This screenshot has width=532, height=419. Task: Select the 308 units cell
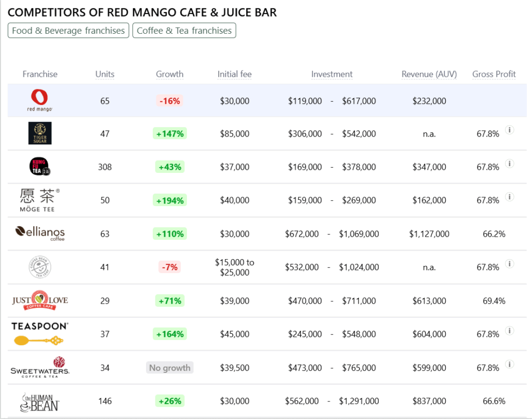click(105, 167)
